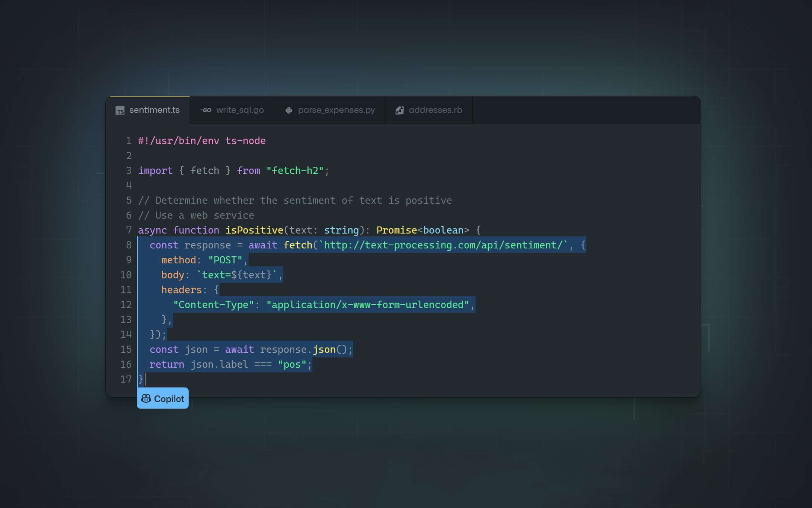The width and height of the screenshot is (812, 508).
Task: Click line number 7 in the gutter
Action: click(x=129, y=230)
